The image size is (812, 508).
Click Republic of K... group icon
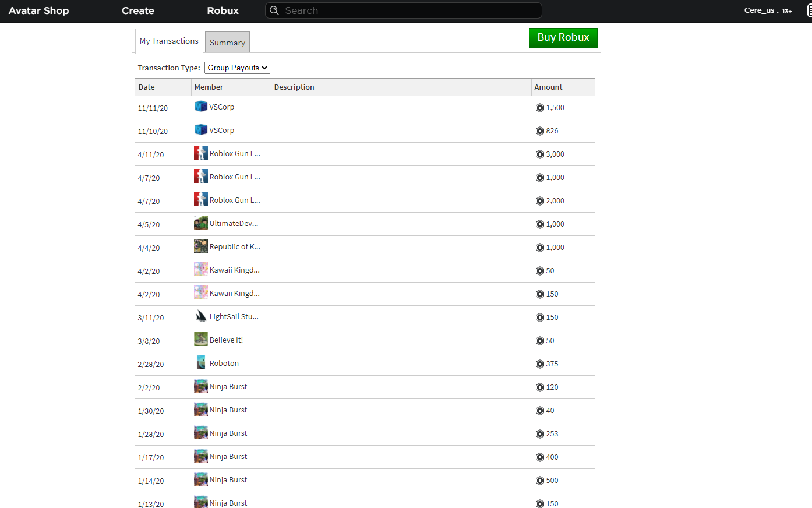201,246
